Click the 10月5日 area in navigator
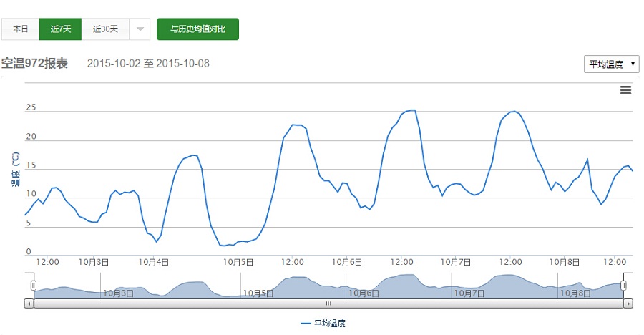Screen dimensions: 644x335 pyautogui.click(x=258, y=293)
